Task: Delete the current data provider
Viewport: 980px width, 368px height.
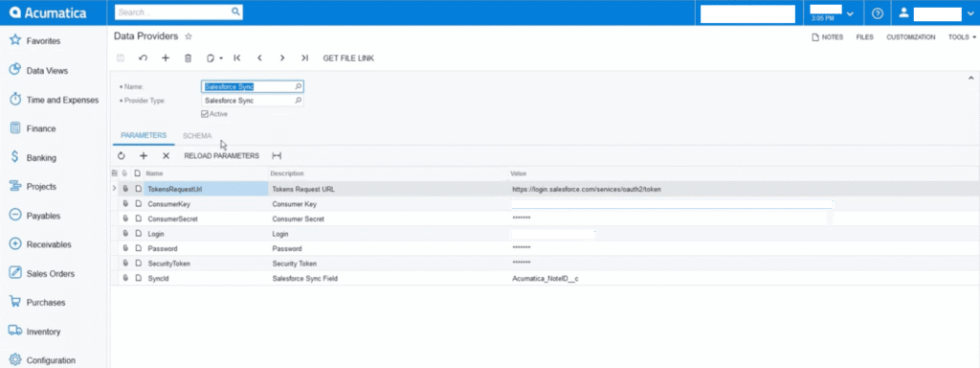Action: point(188,58)
